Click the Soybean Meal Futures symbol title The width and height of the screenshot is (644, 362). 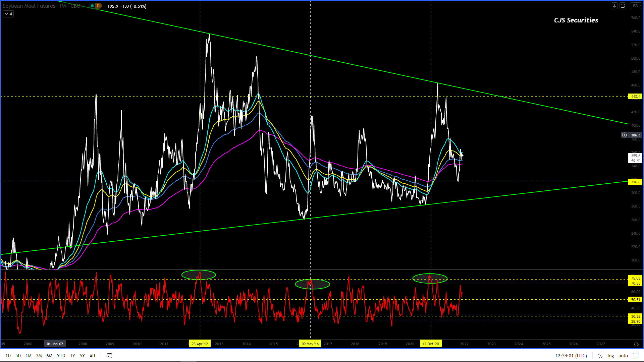pos(29,6)
